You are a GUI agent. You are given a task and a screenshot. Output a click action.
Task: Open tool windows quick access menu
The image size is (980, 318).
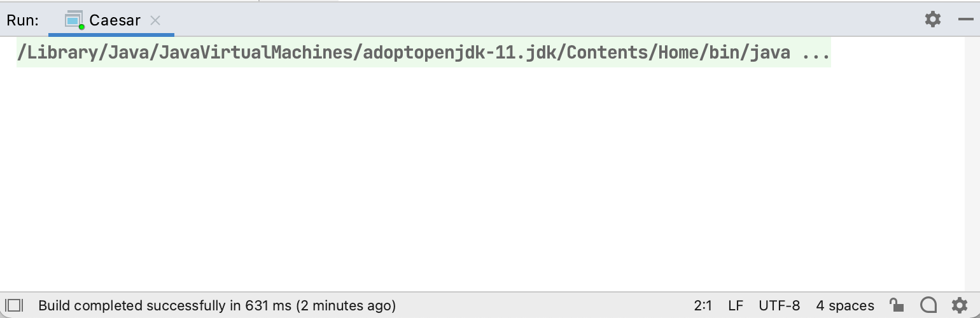(x=14, y=306)
